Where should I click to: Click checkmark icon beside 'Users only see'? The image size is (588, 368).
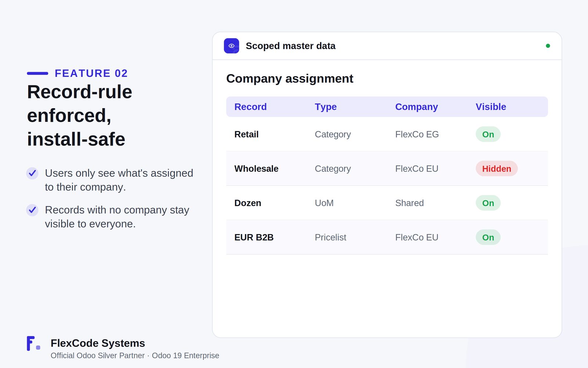[x=32, y=173]
